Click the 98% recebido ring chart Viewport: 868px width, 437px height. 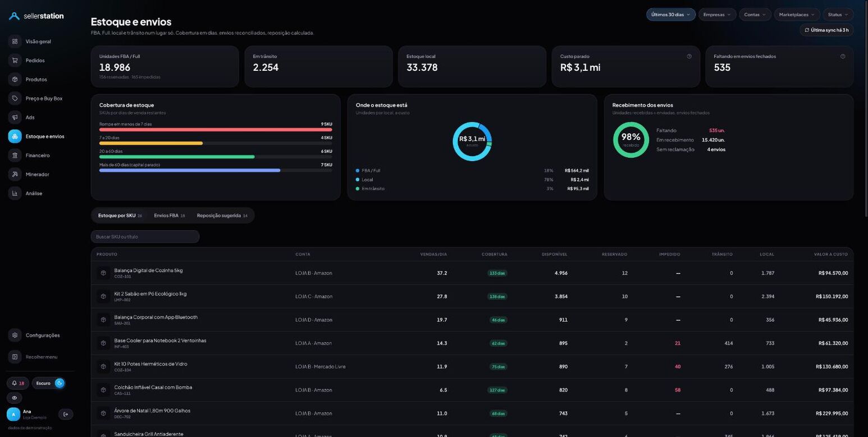coord(631,140)
